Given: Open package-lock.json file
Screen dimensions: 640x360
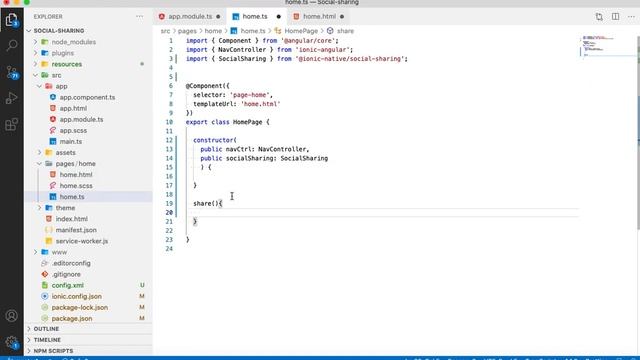Looking at the screenshot, I should 80,307.
